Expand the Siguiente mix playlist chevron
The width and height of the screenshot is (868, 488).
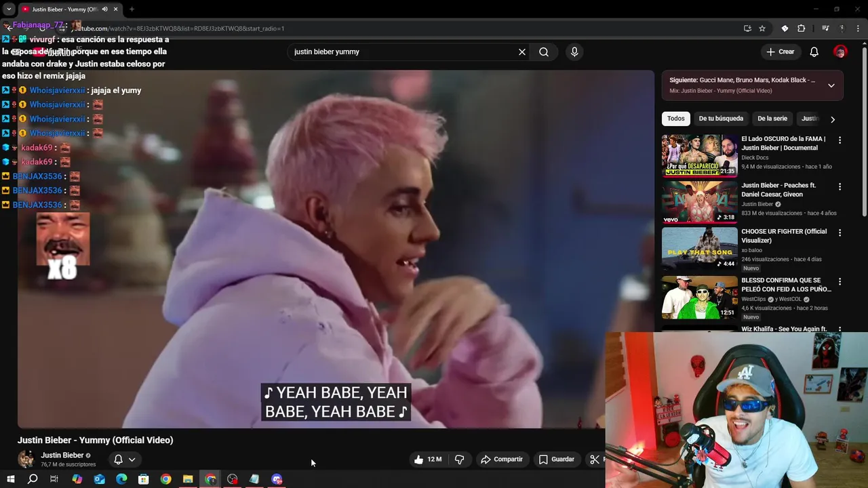coord(831,85)
